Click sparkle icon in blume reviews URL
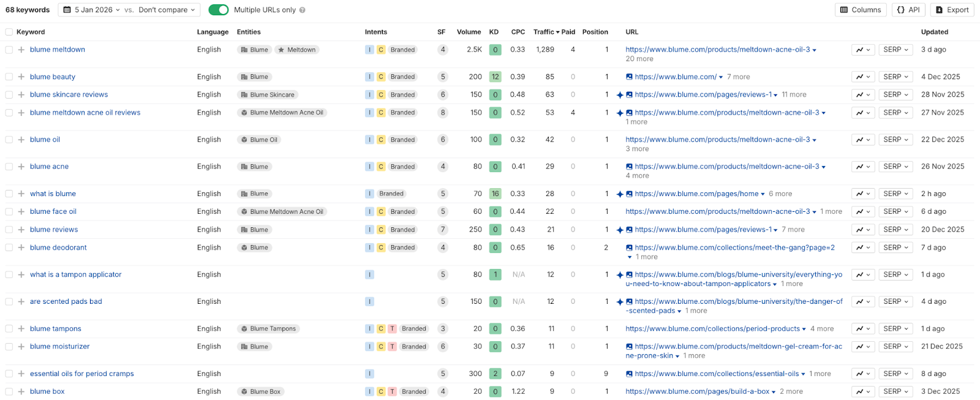The height and width of the screenshot is (400, 980). [x=620, y=230]
